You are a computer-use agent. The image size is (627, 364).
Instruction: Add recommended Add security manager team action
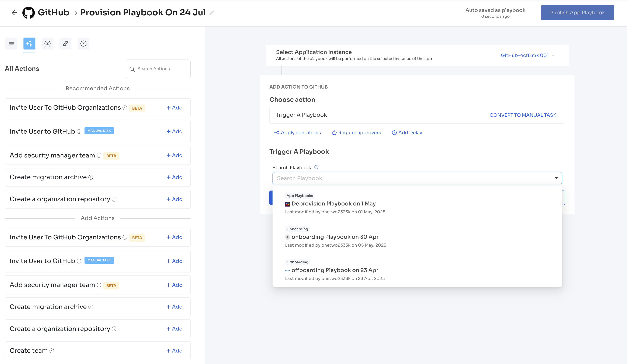pyautogui.click(x=174, y=155)
